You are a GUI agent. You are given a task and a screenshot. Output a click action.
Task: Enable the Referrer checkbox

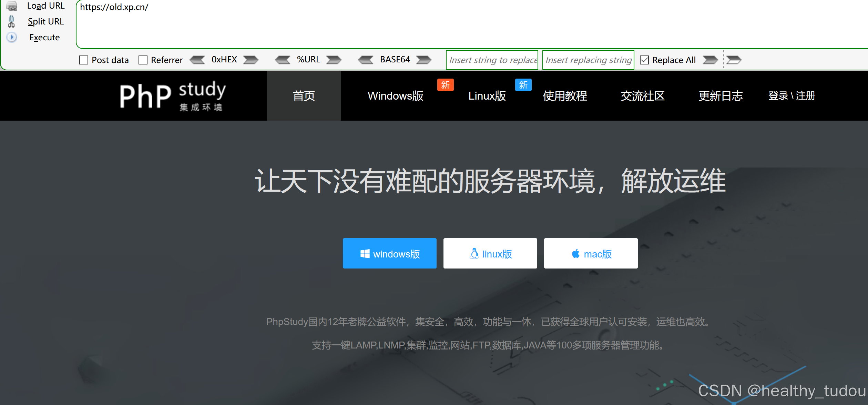143,60
